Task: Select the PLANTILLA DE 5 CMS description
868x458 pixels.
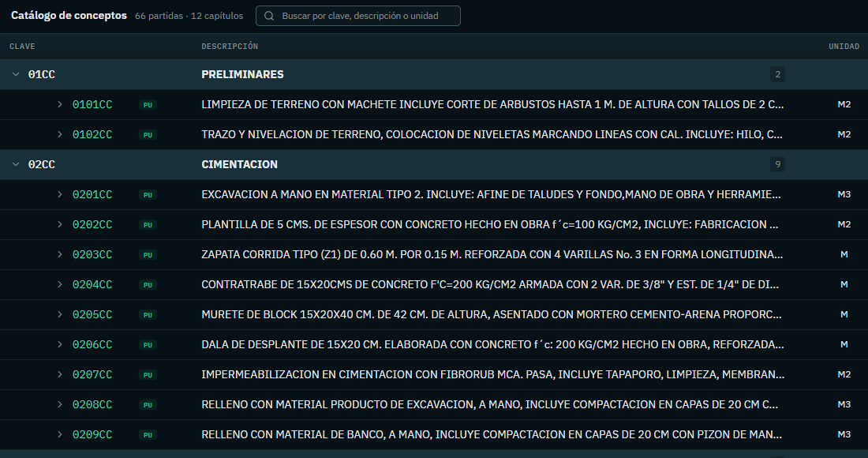Action: pyautogui.click(x=490, y=224)
